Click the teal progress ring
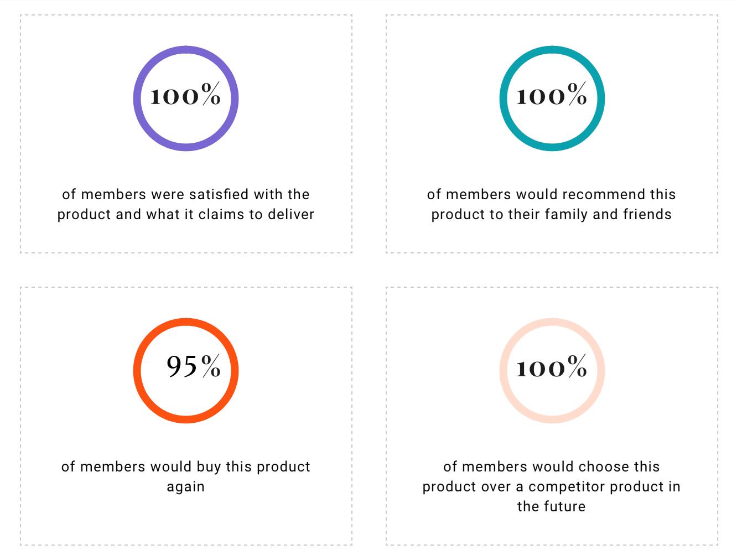Image resolution: width=737 pixels, height=560 pixels. (x=504, y=99)
